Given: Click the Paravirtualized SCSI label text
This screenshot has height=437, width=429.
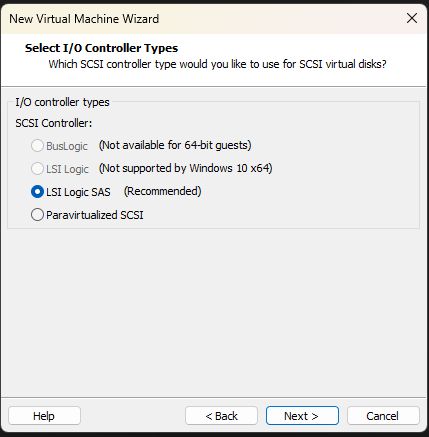Looking at the screenshot, I should pyautogui.click(x=95, y=215).
